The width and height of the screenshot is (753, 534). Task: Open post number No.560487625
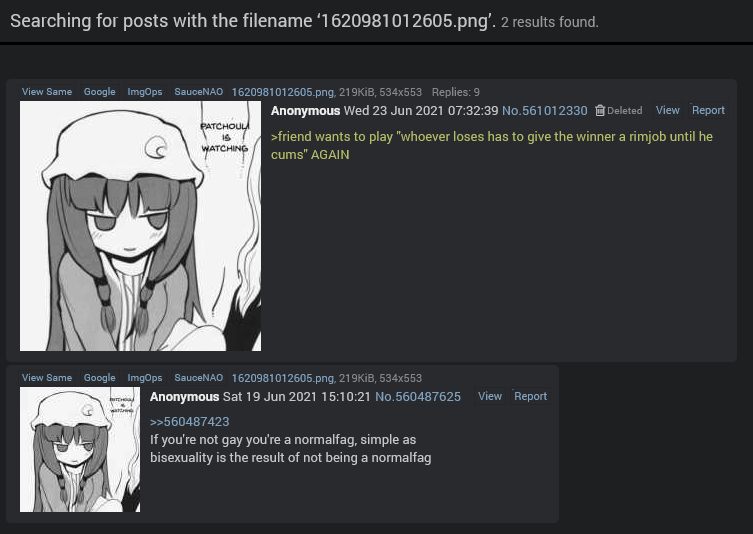click(x=418, y=397)
